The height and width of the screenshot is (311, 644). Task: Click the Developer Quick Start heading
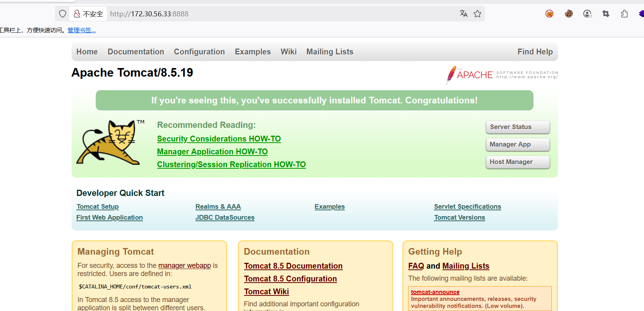coord(120,193)
